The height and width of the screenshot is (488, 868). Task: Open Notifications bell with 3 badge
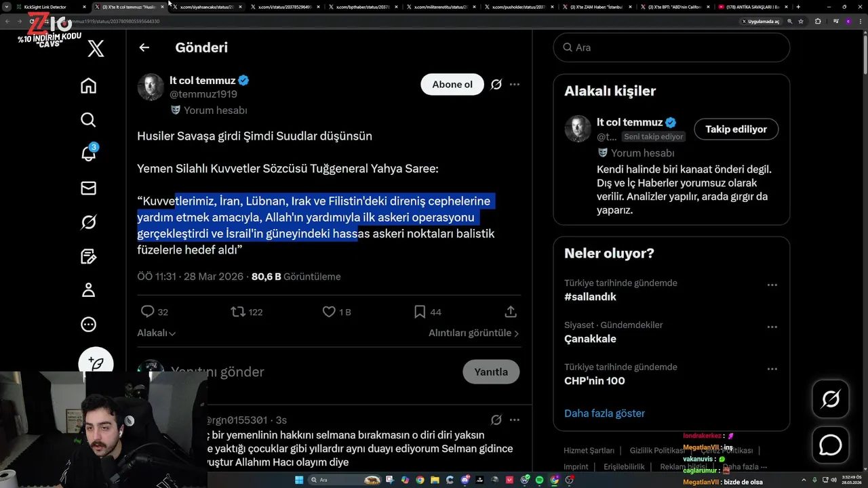pos(89,153)
